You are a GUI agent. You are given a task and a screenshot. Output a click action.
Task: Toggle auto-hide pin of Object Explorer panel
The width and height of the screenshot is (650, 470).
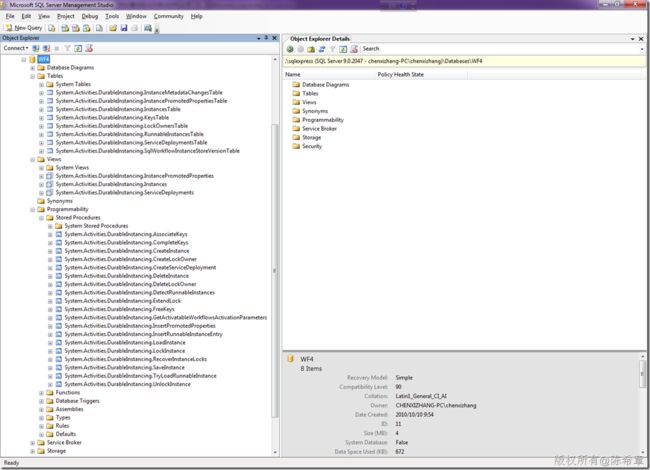tap(267, 38)
